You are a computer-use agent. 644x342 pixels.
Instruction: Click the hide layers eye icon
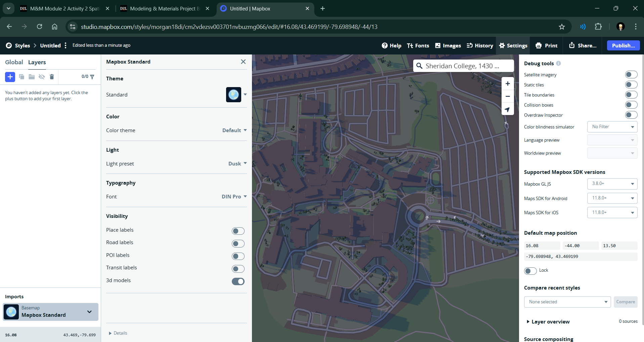(42, 77)
